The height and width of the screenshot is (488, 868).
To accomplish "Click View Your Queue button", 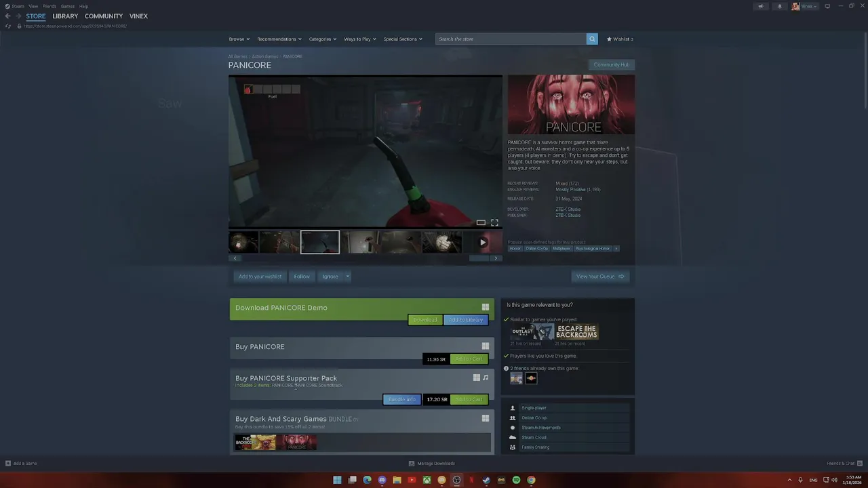I will tap(600, 277).
